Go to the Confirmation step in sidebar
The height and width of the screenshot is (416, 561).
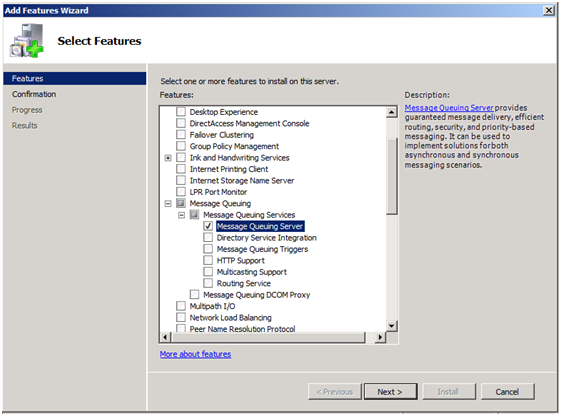[x=34, y=94]
